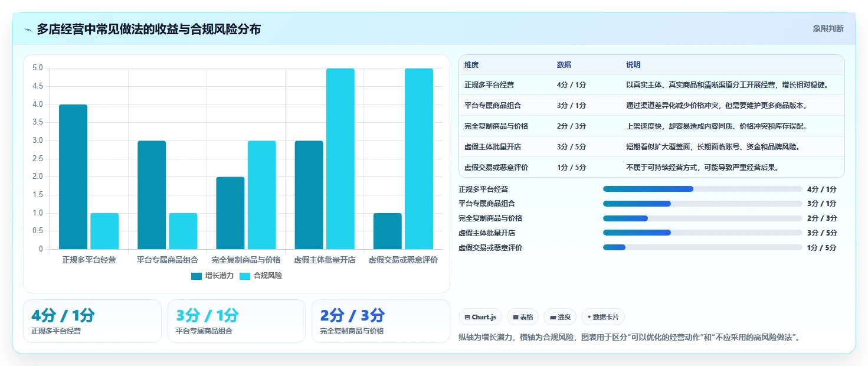Select table cell 虚假主体批量开店

[x=493, y=147]
